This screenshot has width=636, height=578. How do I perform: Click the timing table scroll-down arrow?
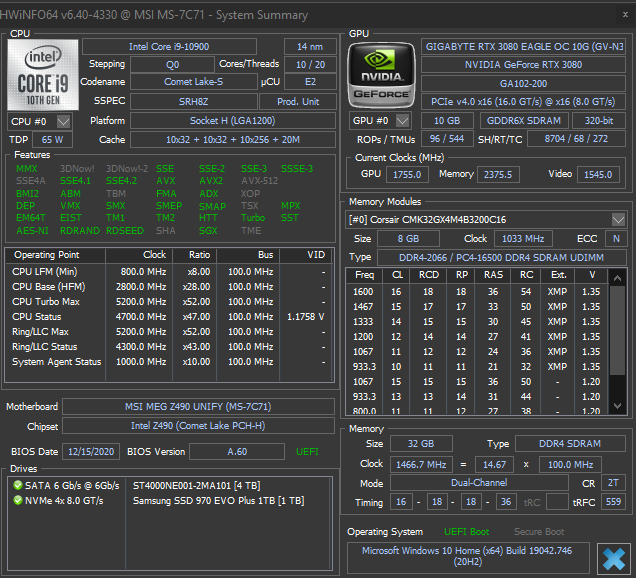617,406
